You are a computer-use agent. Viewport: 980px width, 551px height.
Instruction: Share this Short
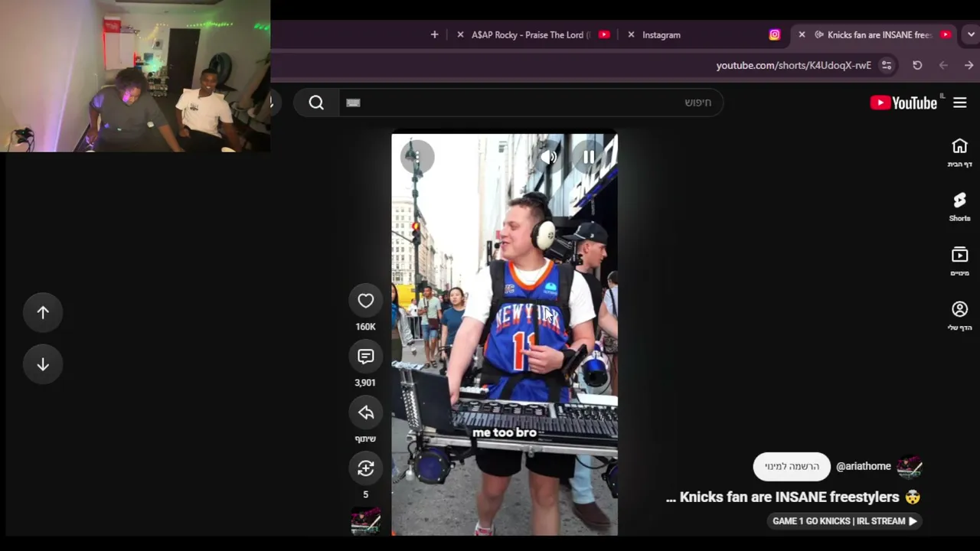366,412
